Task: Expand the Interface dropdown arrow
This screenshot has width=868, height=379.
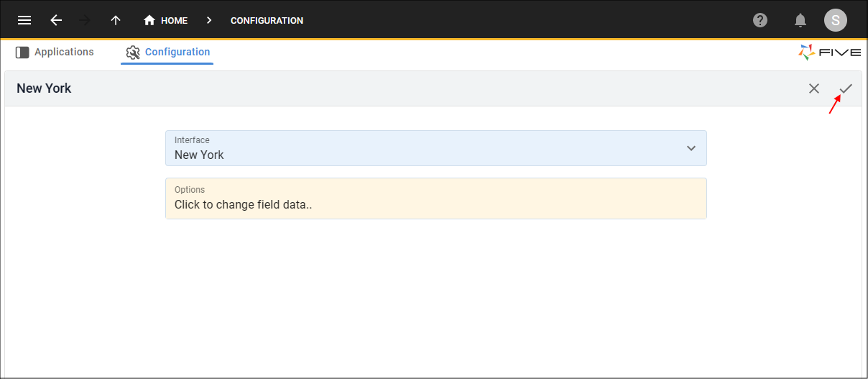Action: coord(691,148)
